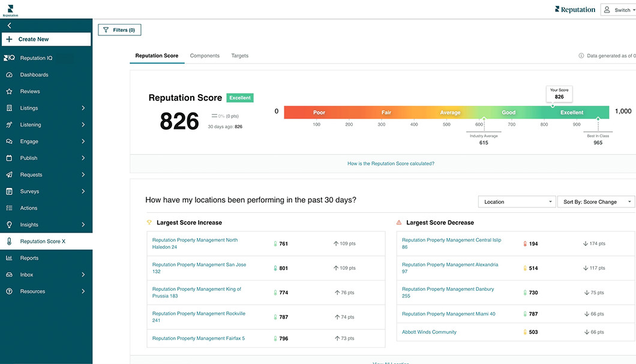636x364 pixels.
Task: Expand the Resources submenu chevron
Action: (x=83, y=291)
